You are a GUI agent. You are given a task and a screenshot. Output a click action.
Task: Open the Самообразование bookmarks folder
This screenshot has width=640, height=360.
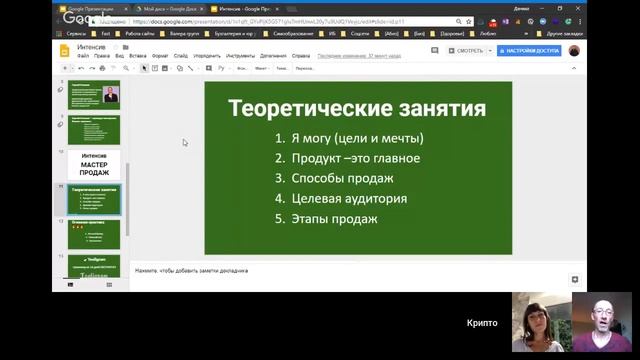click(x=289, y=34)
